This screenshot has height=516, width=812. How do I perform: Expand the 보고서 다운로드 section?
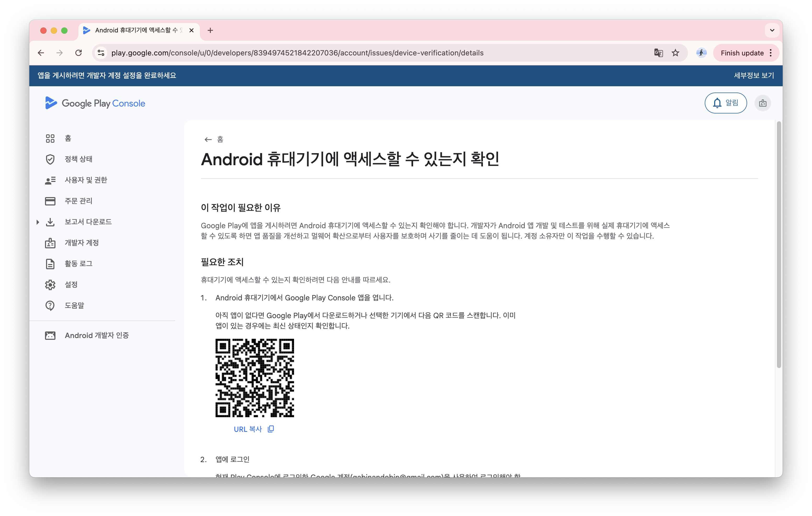pos(37,222)
